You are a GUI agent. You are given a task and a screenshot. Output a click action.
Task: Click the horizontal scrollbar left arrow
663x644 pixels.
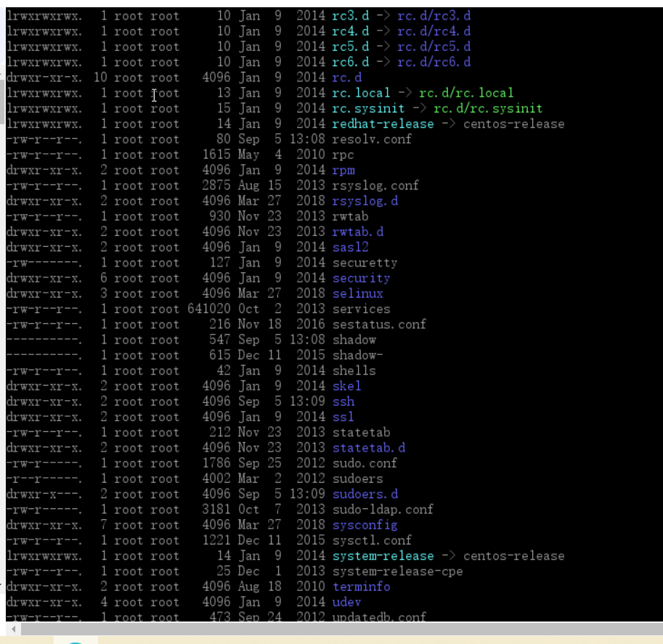point(13,629)
